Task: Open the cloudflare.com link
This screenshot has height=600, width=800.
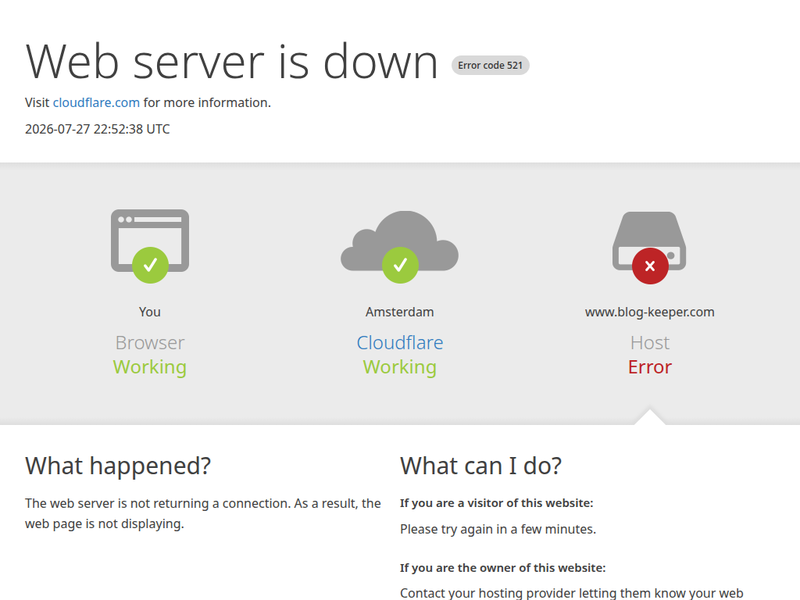Action: pos(96,103)
